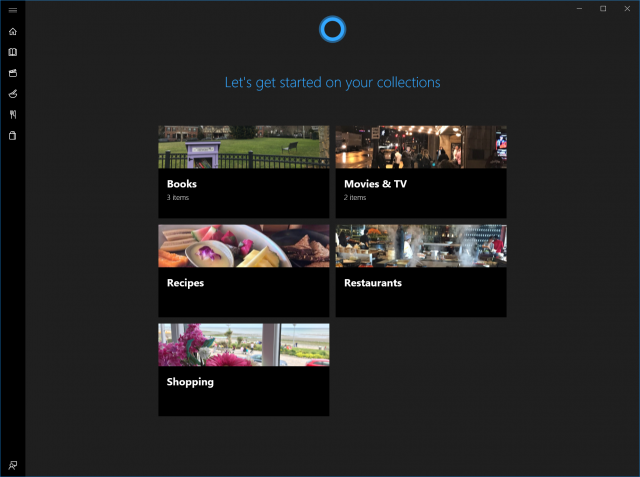Click the Restaurants tile kitchen photo
The height and width of the screenshot is (477, 640).
(420, 246)
